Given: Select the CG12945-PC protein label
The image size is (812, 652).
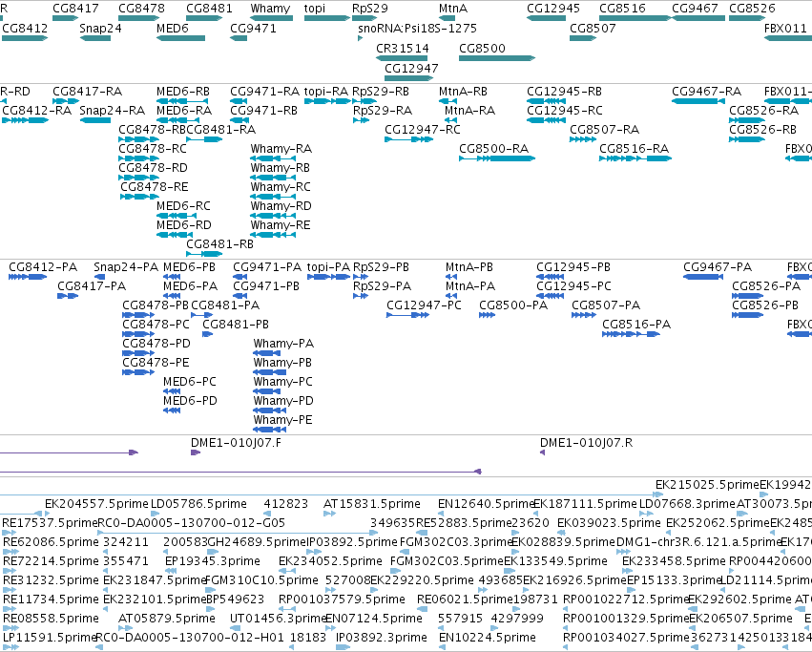Looking at the screenshot, I should pyautogui.click(x=573, y=286).
